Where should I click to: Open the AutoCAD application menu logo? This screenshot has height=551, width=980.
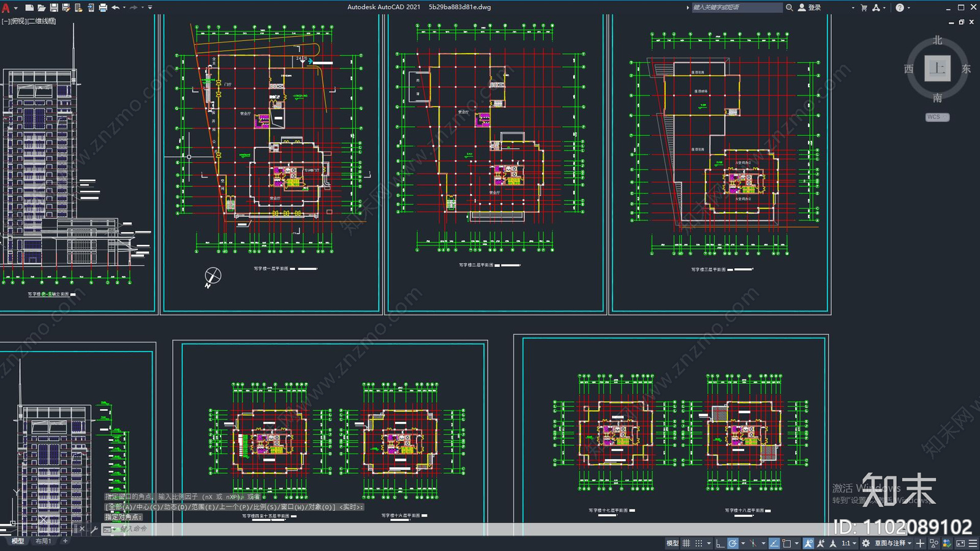coord(6,8)
